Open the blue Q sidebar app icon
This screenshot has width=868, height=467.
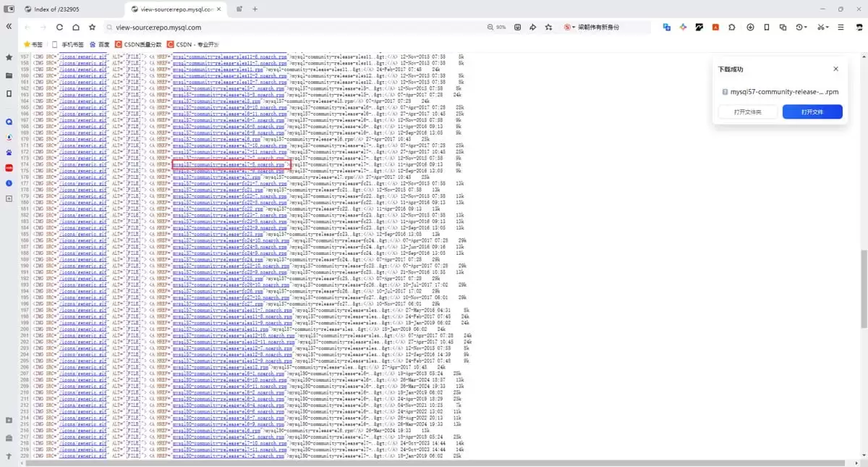9,122
